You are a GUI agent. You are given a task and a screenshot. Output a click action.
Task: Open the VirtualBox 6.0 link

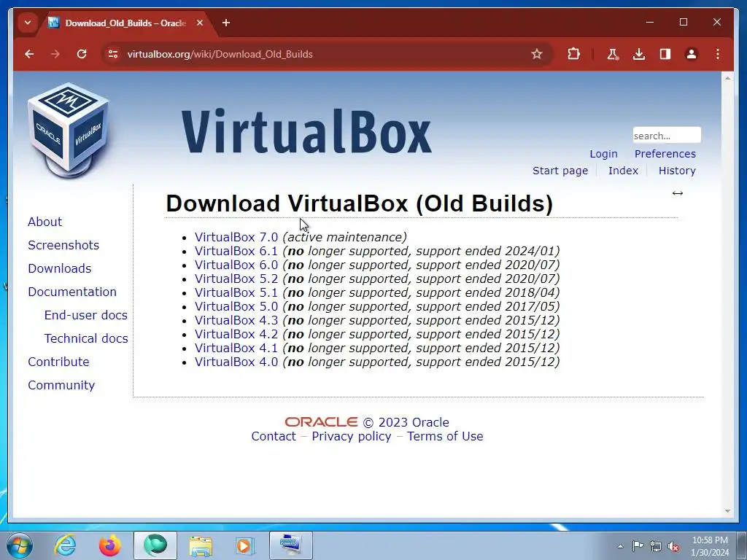tap(236, 265)
